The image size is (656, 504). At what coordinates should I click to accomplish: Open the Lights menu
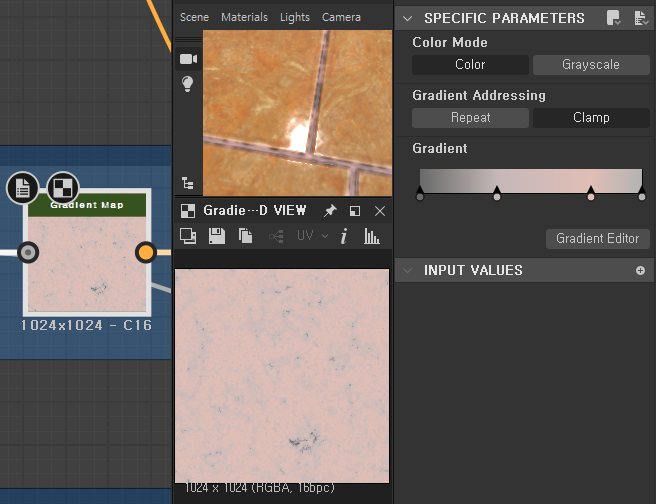295,17
